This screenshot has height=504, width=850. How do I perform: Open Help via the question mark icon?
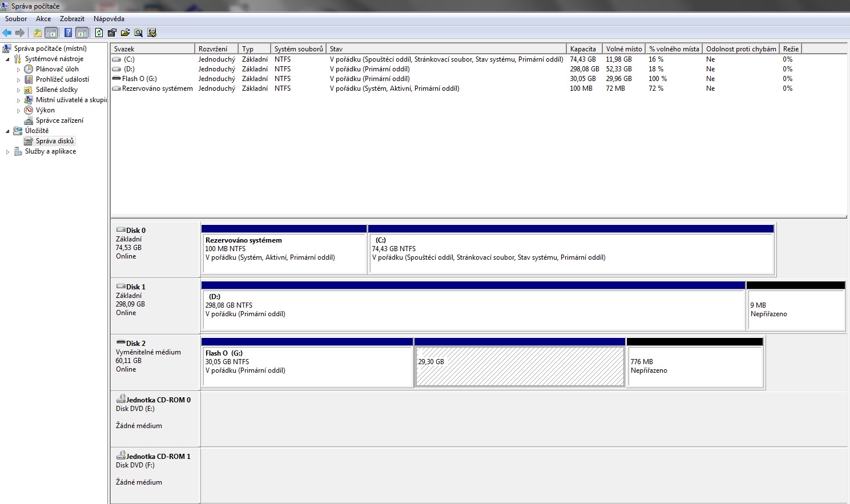[x=68, y=33]
